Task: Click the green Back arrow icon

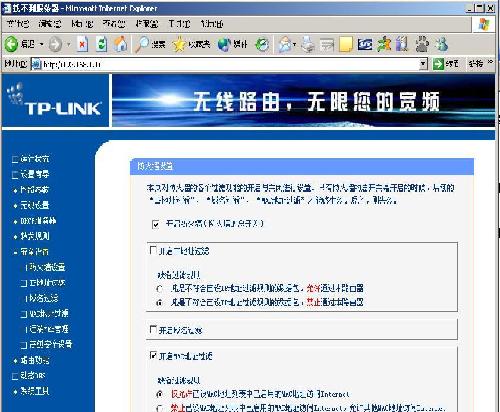Action: tap(12, 44)
